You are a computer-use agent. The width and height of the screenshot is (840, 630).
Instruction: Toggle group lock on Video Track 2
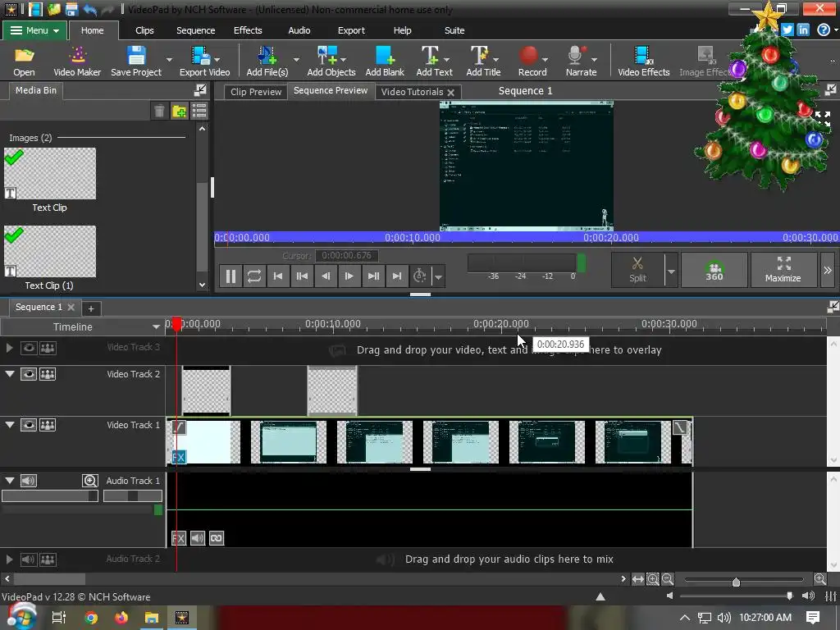click(x=48, y=374)
